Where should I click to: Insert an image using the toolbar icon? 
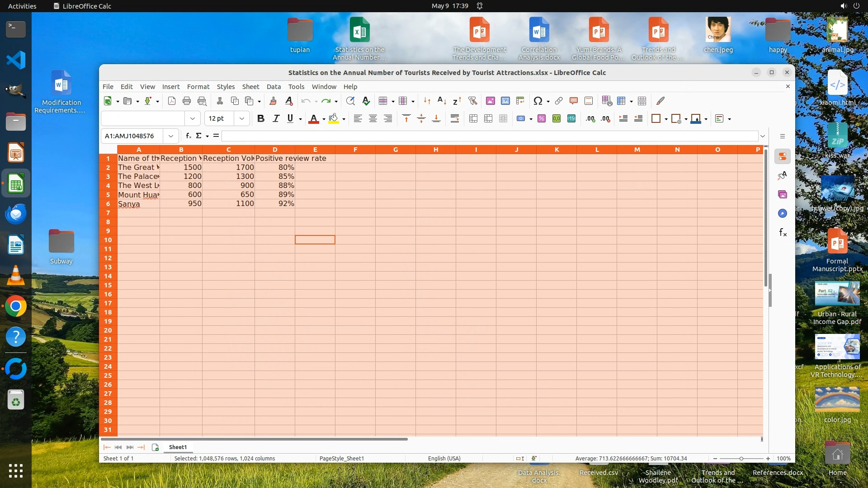click(x=490, y=101)
